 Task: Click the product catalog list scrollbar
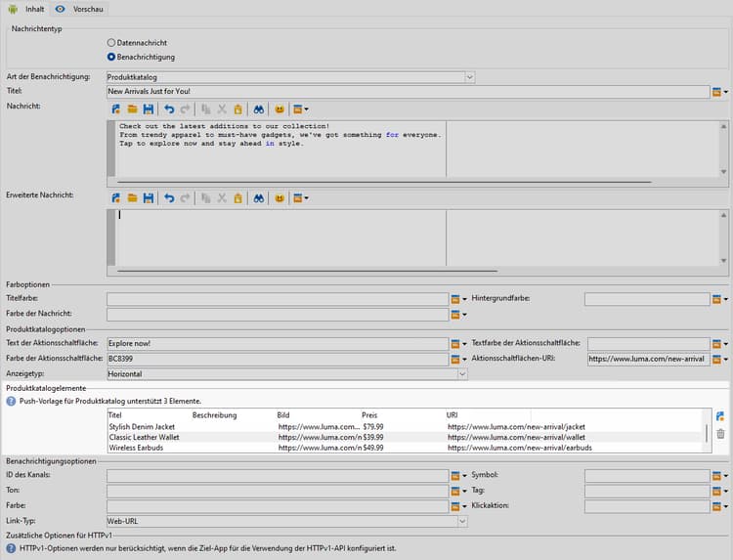707,432
